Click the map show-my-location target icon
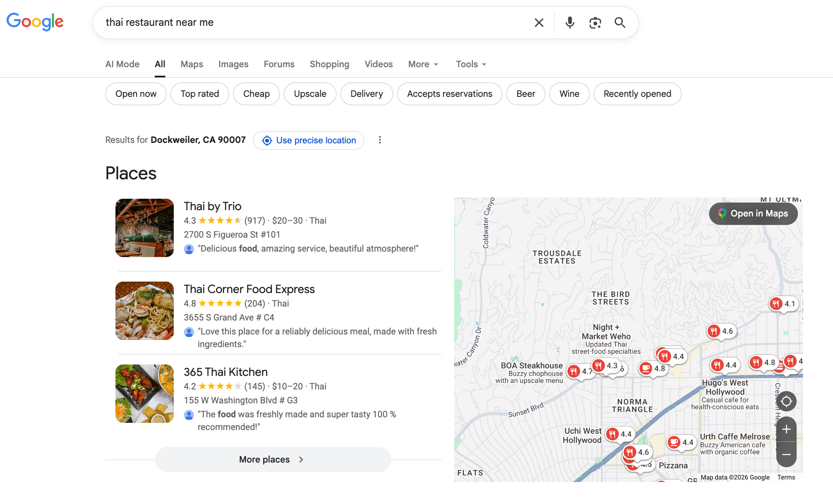Screen dimensions: 833x504 click(x=786, y=401)
